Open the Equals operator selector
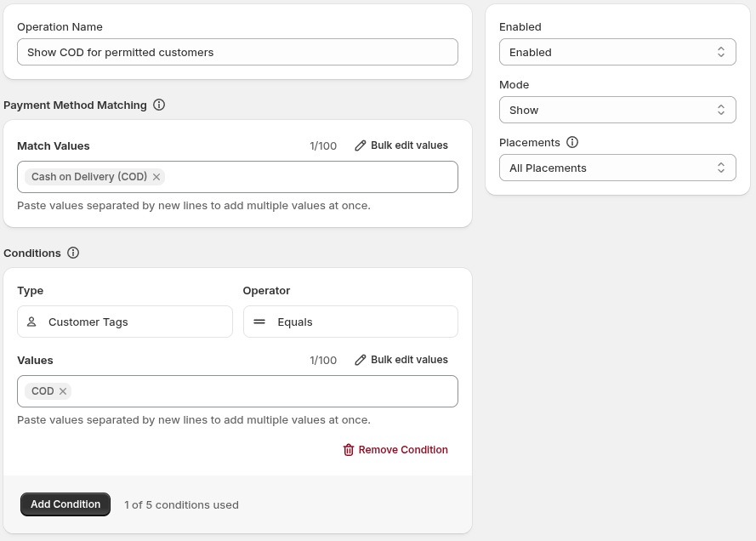Viewport: 756px width, 541px height. click(350, 322)
